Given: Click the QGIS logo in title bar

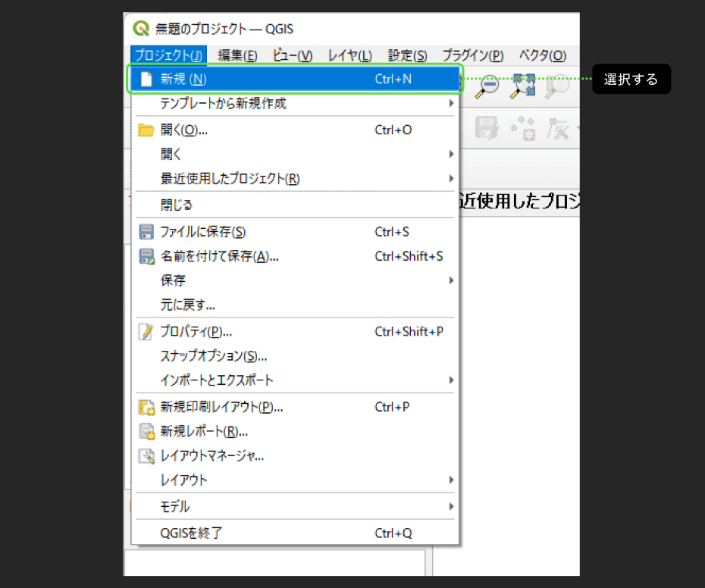Looking at the screenshot, I should point(141,28).
